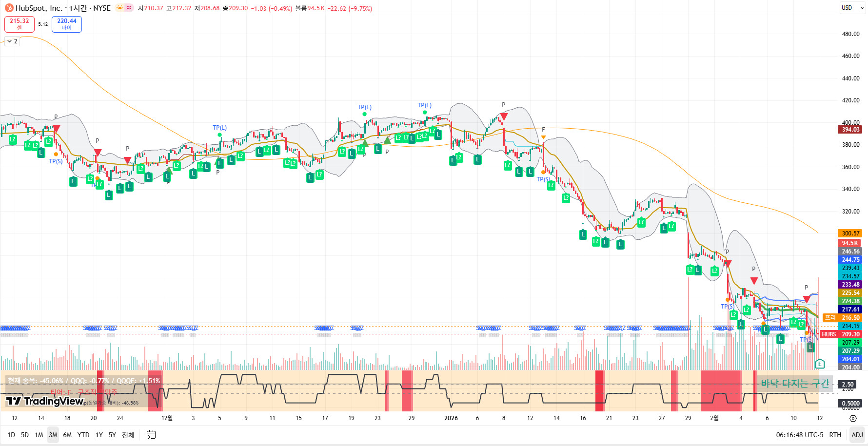Expand the indicator legend showing 2
868x446 pixels.
tap(12, 41)
